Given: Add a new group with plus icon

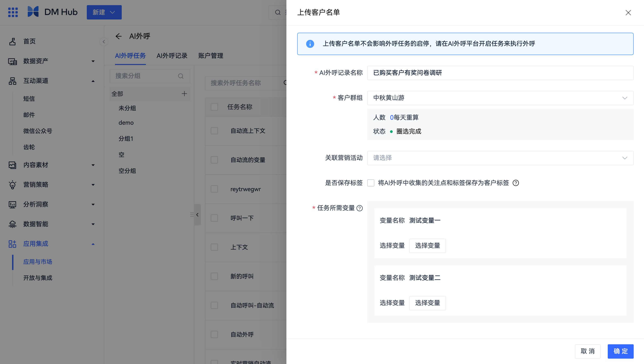Looking at the screenshot, I should click(184, 94).
